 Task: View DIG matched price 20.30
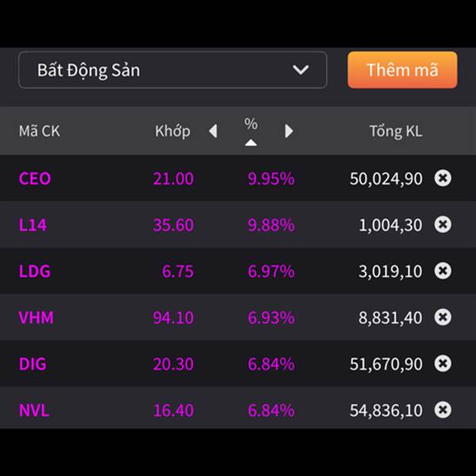[173, 363]
